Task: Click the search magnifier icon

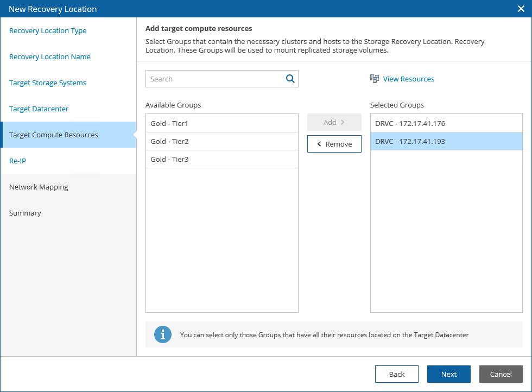Action: pyautogui.click(x=290, y=79)
